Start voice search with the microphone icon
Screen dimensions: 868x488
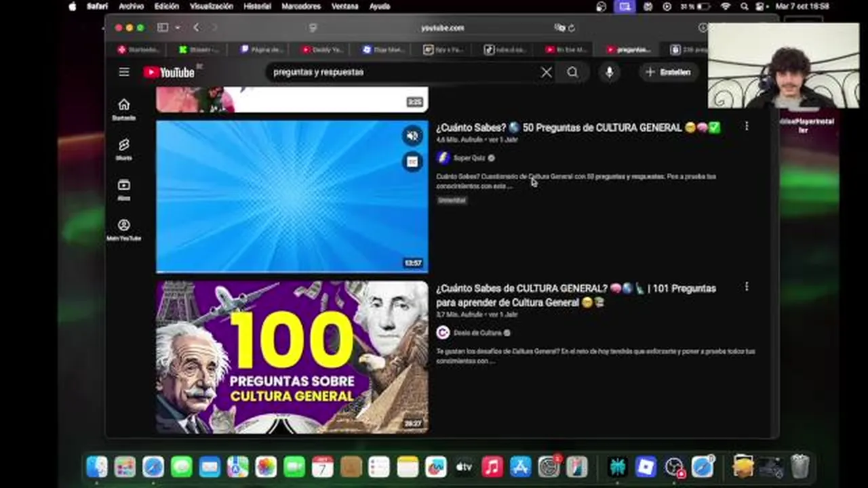click(609, 73)
